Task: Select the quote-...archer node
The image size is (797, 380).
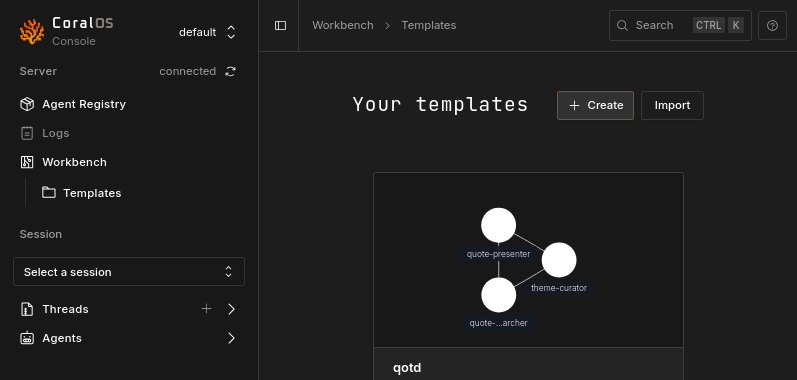Action: pyautogui.click(x=499, y=295)
